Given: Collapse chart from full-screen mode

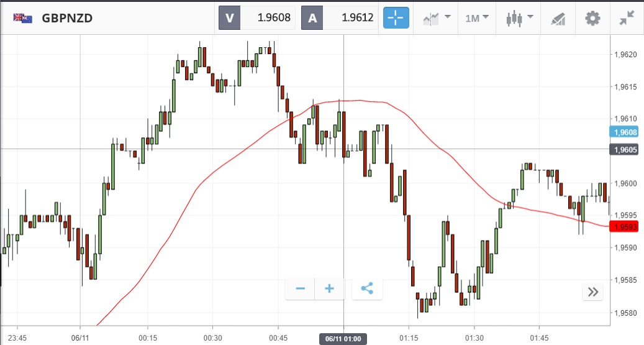Looking at the screenshot, I should click(x=627, y=18).
